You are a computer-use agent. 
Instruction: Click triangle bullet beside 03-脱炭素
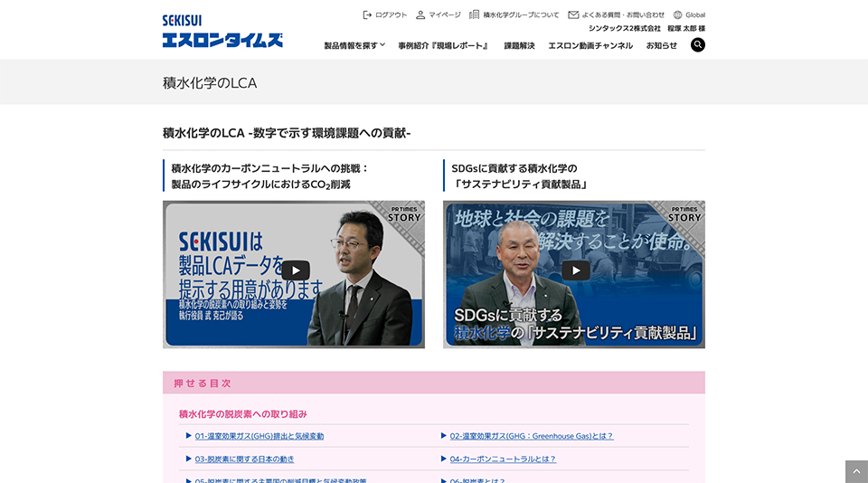(x=189, y=459)
